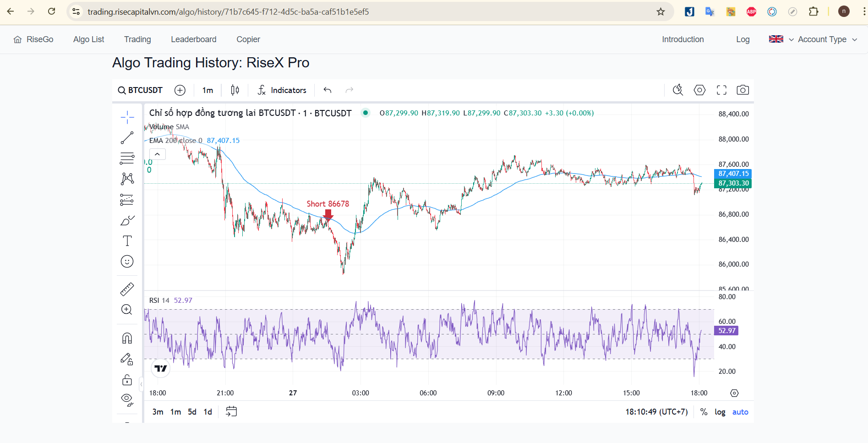Open the Indicators dialog

click(282, 90)
